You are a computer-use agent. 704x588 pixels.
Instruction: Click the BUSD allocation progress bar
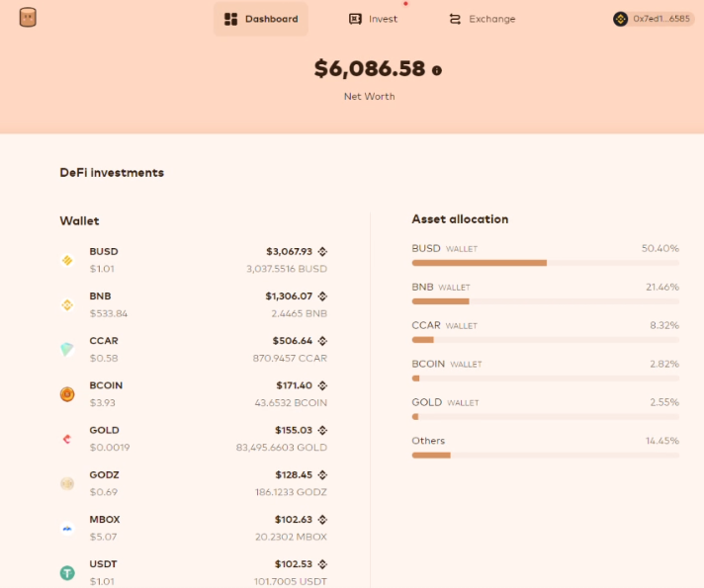(546, 263)
